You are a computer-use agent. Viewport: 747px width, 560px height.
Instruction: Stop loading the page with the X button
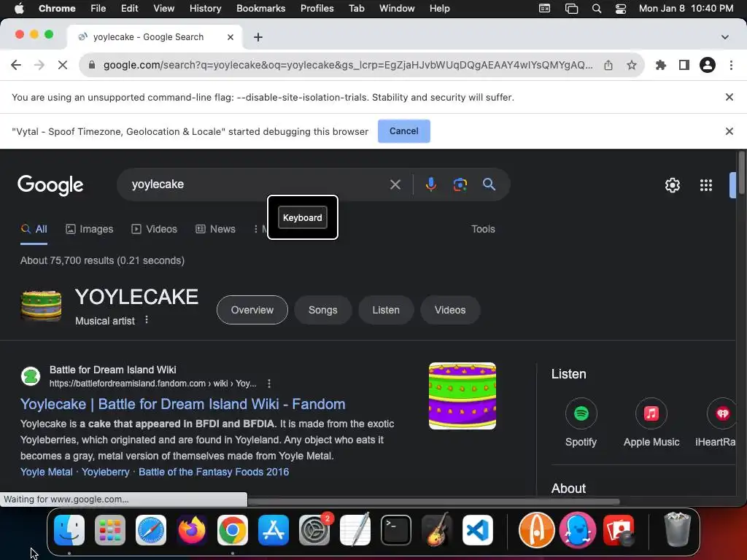pyautogui.click(x=63, y=65)
